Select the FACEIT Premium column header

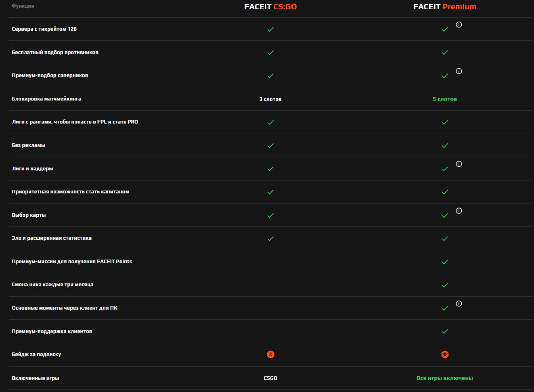[x=445, y=7]
